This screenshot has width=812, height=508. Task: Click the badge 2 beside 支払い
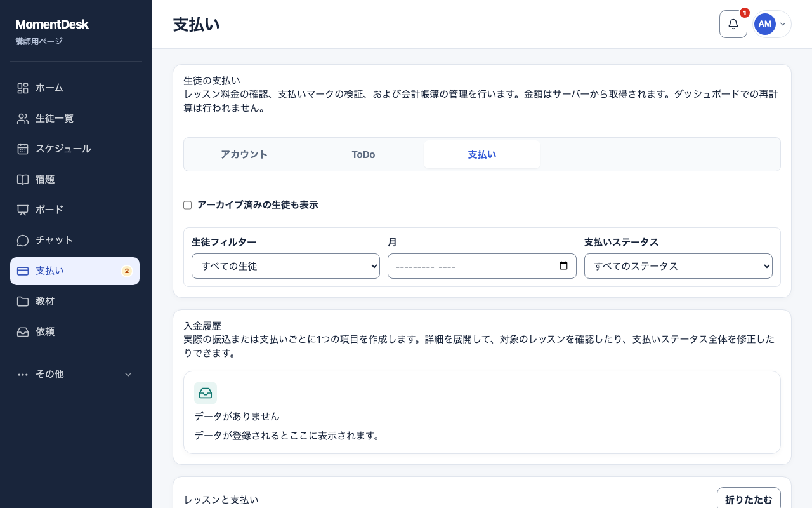[127, 271]
